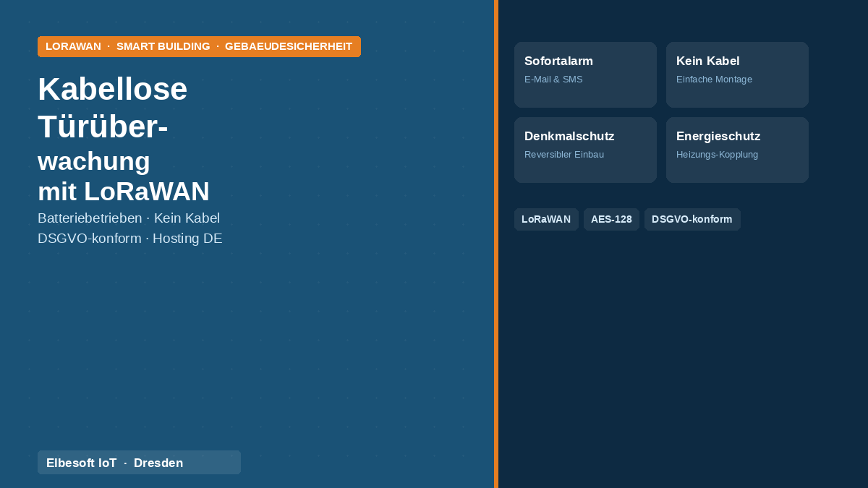Click the Batteriebetrieben · Kein Kabel line

point(129,218)
